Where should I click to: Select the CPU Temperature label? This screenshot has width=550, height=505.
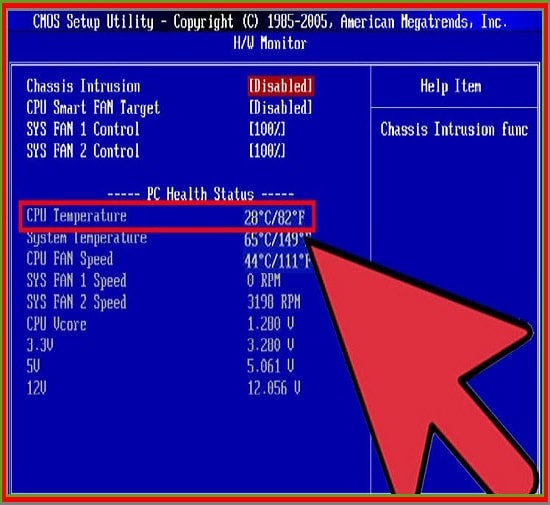coord(76,215)
